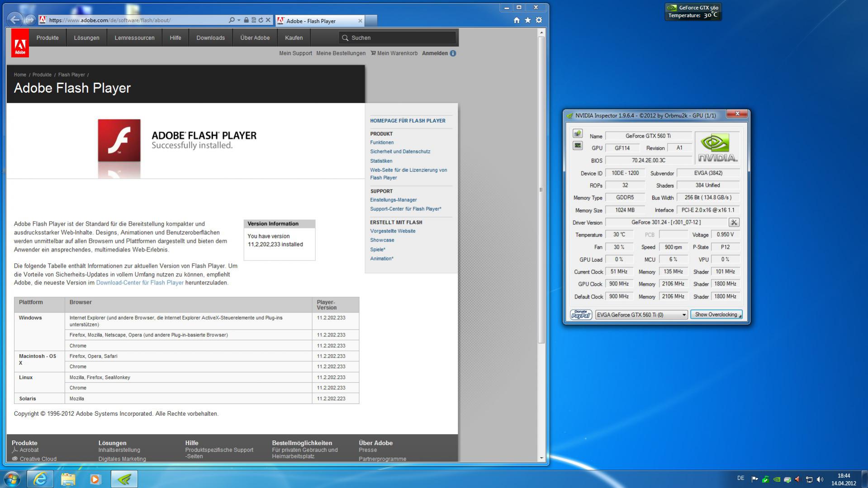Refresh the Adobe Flash Player page
The image size is (868, 488).
click(261, 20)
